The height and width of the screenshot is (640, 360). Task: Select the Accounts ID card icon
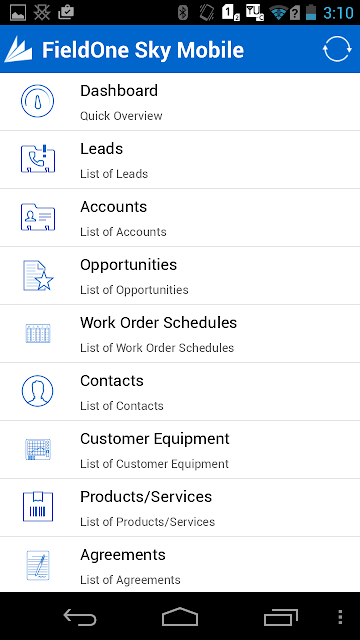[x=38, y=217]
